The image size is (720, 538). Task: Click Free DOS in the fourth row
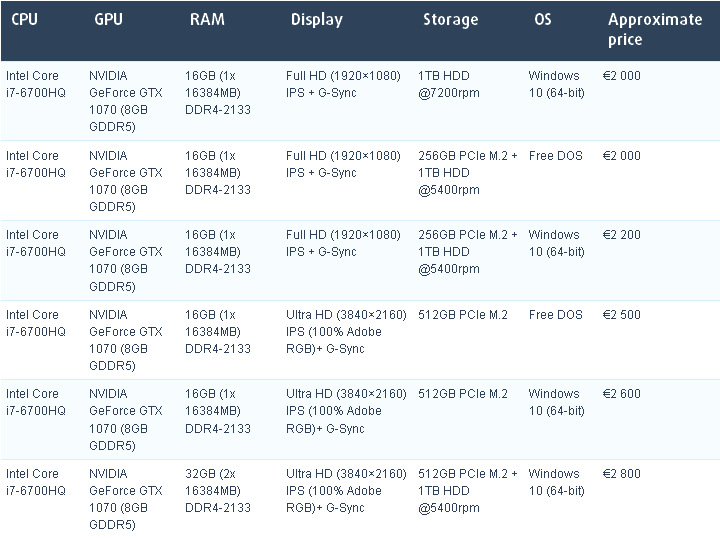pyautogui.click(x=555, y=315)
